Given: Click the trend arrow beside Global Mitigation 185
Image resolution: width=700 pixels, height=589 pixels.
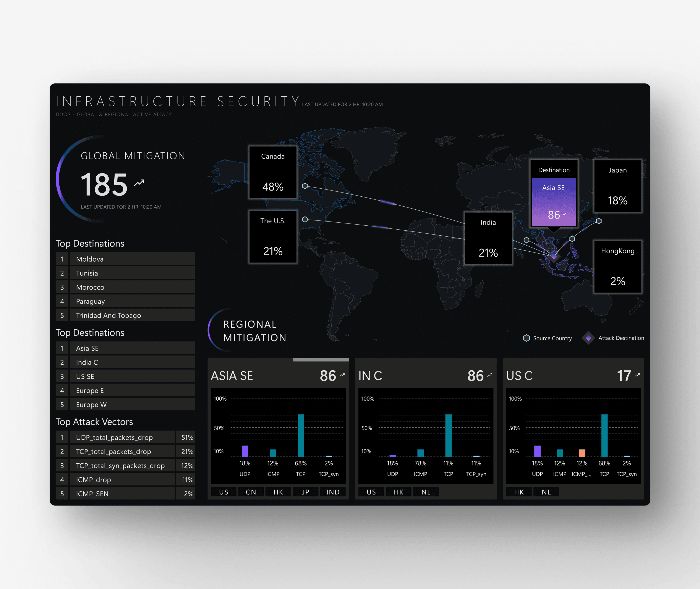Looking at the screenshot, I should (x=139, y=183).
